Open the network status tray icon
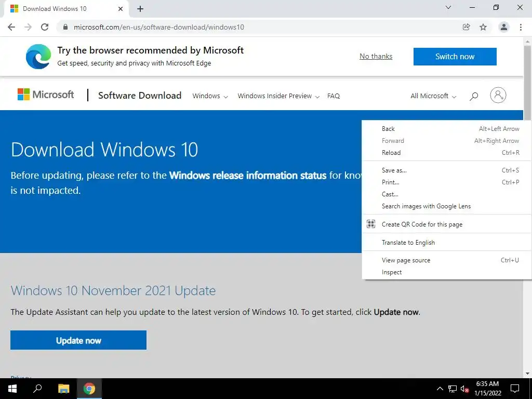The image size is (532, 399). (x=453, y=389)
